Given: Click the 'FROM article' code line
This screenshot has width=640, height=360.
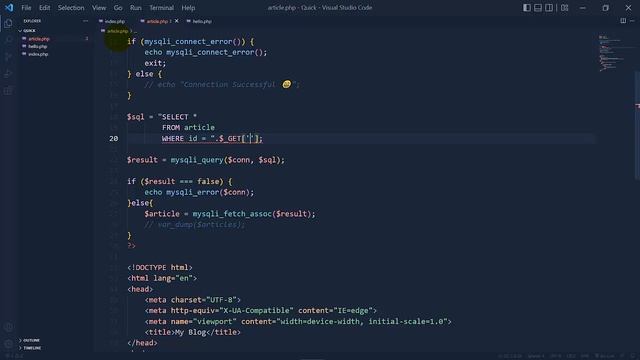Looking at the screenshot, I should (x=188, y=128).
